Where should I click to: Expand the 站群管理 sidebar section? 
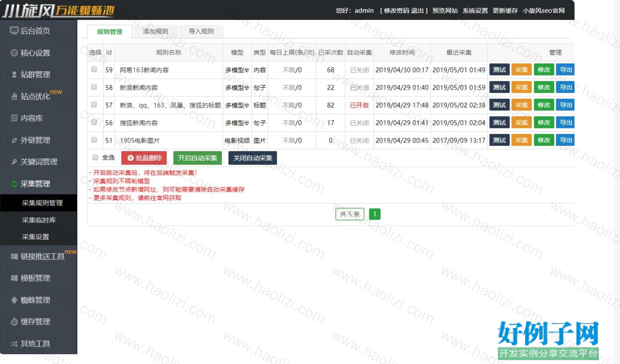38,74
